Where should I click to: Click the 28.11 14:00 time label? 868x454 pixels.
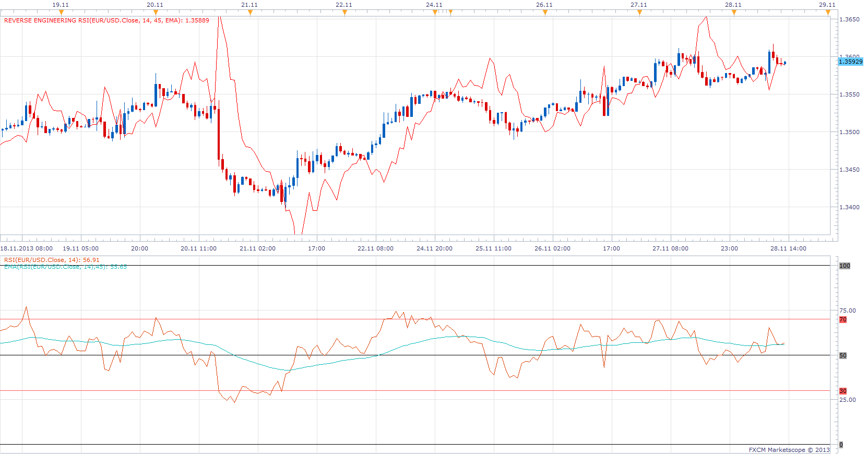[x=789, y=248]
